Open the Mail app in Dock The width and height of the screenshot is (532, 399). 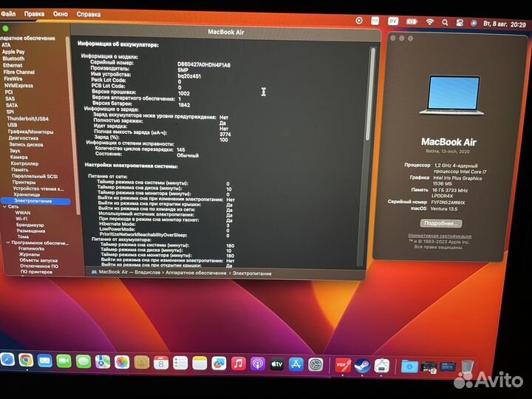(x=45, y=361)
